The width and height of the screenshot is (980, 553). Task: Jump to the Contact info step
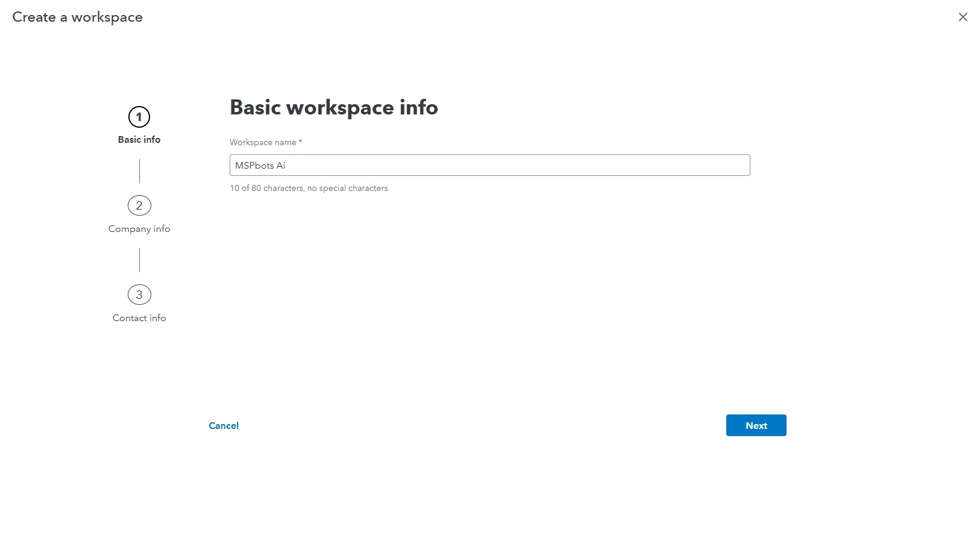pos(139,317)
